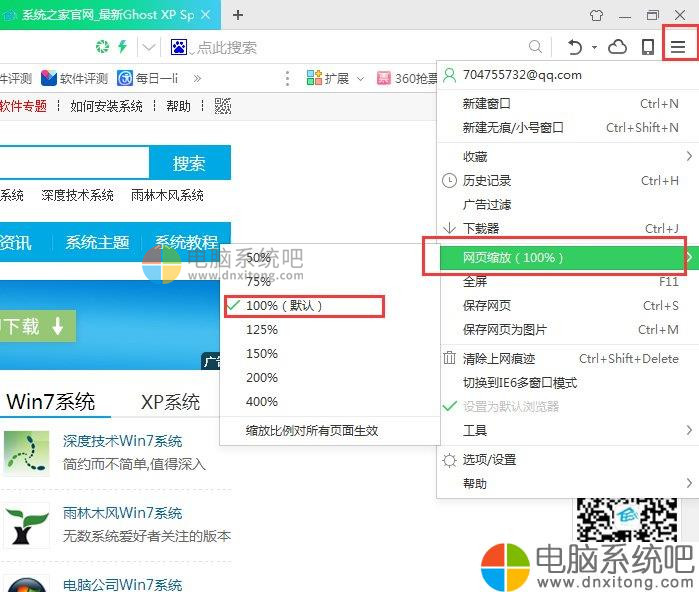Click the 如何安装系统 nav link
Viewport: 699px width, 592px height.
click(x=106, y=106)
